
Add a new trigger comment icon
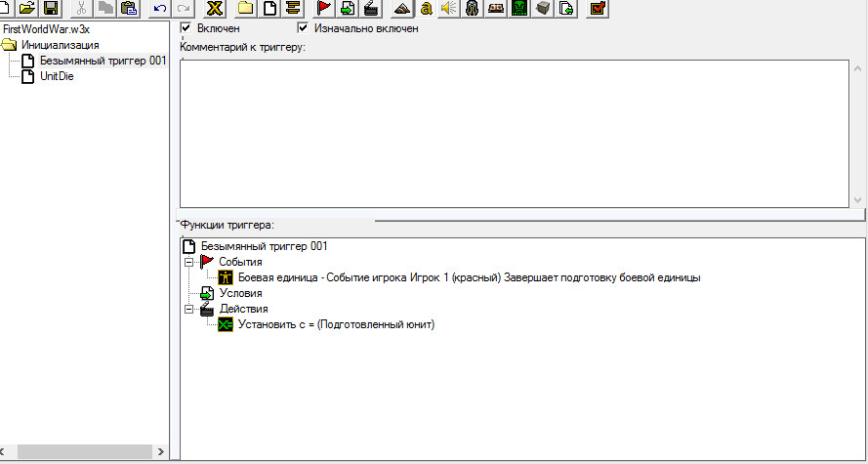pyautogui.click(x=293, y=8)
